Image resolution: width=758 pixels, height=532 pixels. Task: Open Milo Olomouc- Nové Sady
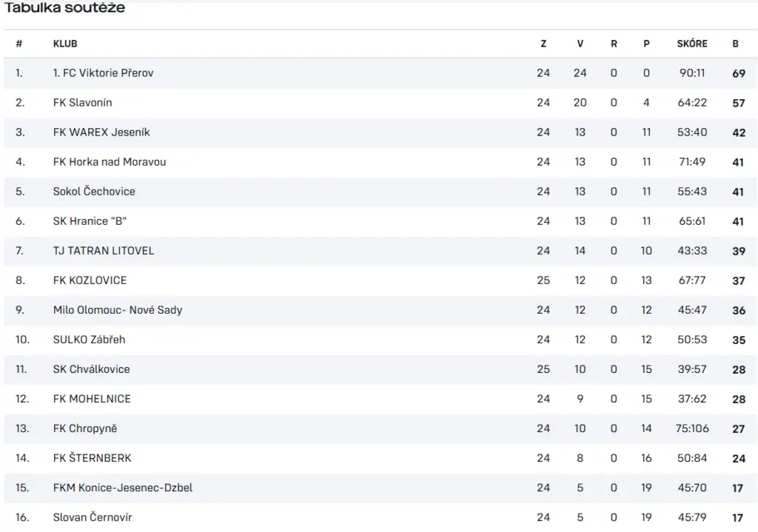(x=118, y=310)
